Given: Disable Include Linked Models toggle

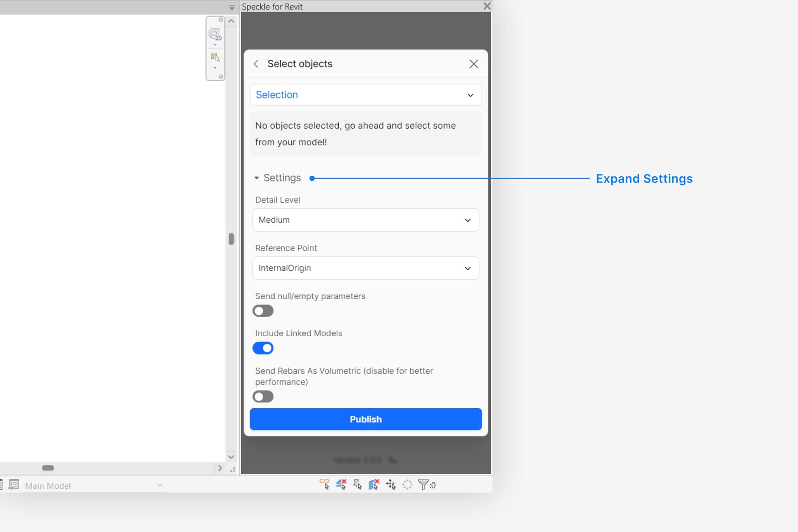Looking at the screenshot, I should coord(263,348).
